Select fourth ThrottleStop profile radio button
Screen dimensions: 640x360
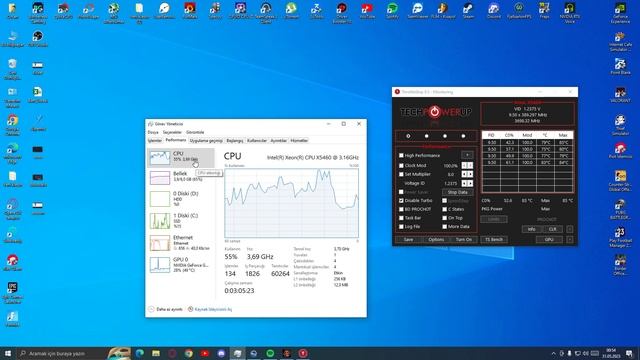463,136
